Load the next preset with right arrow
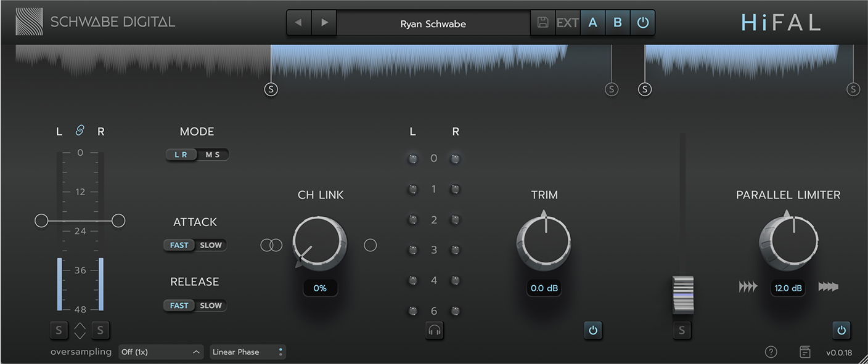This screenshot has height=364, width=868. (x=324, y=23)
